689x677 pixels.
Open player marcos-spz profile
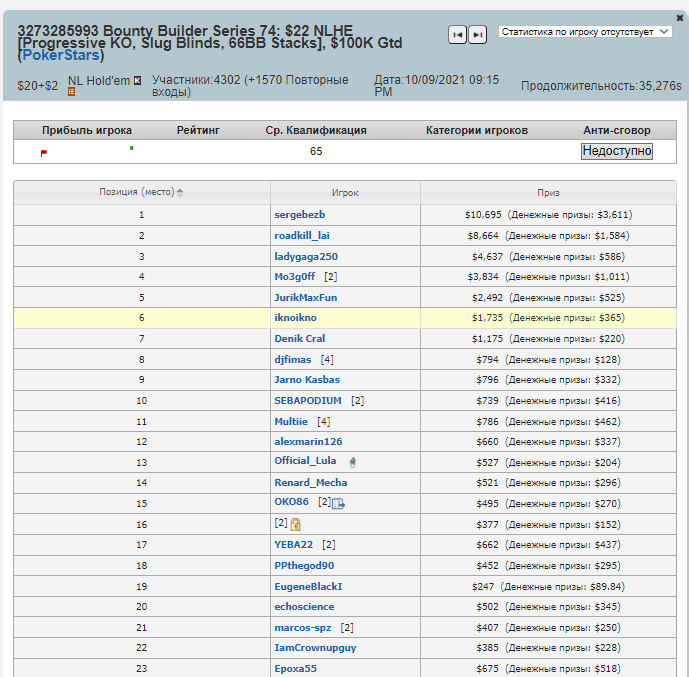[x=303, y=628]
